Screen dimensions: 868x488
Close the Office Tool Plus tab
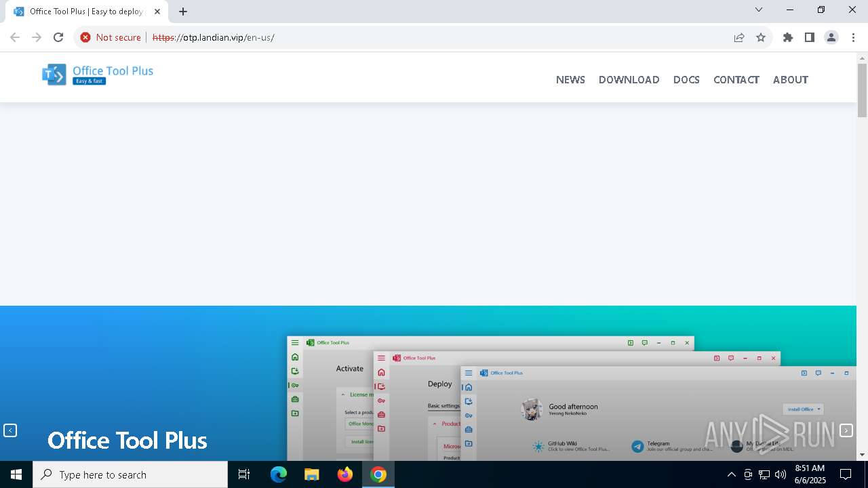[x=157, y=12]
